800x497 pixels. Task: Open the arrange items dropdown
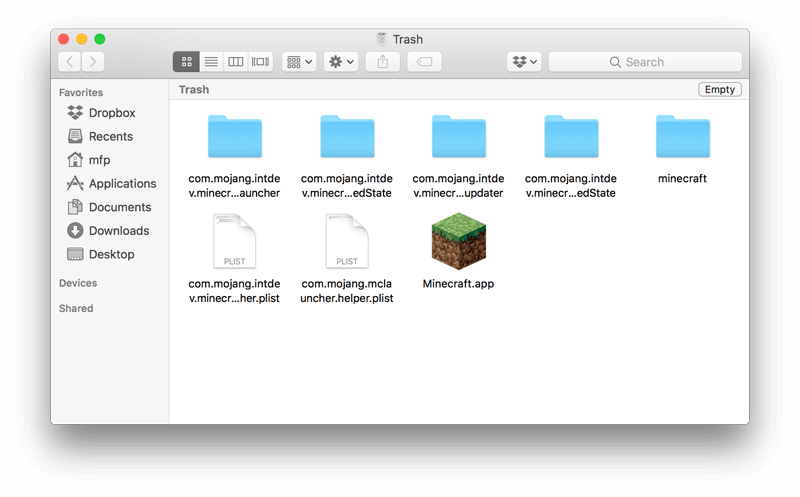pyautogui.click(x=299, y=62)
